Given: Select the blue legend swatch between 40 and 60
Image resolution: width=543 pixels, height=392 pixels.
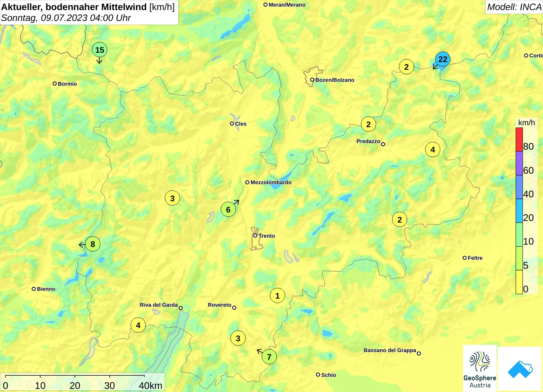Looking at the screenshot, I should point(519,187).
